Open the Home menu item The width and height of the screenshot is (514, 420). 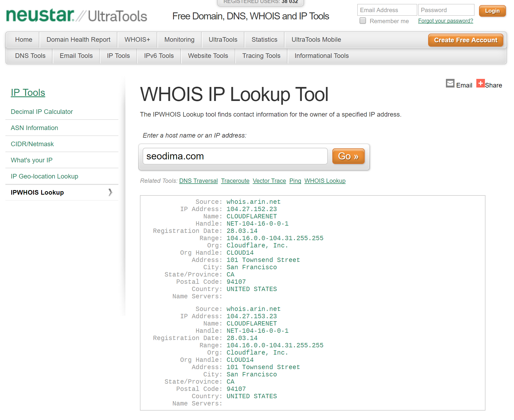24,40
